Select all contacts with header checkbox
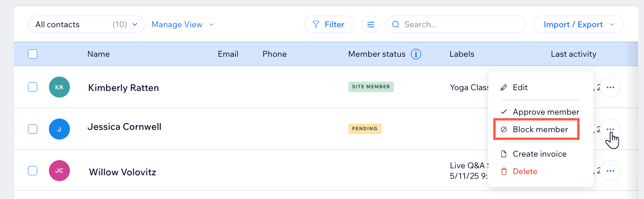The width and height of the screenshot is (644, 199). [x=33, y=54]
